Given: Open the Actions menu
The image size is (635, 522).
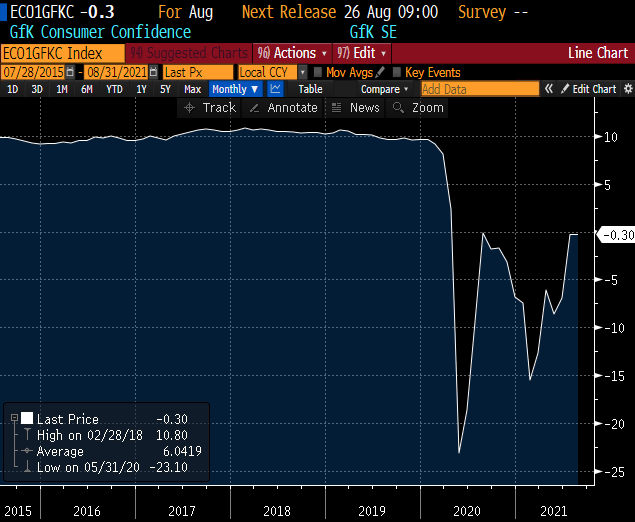Looking at the screenshot, I should pos(292,52).
